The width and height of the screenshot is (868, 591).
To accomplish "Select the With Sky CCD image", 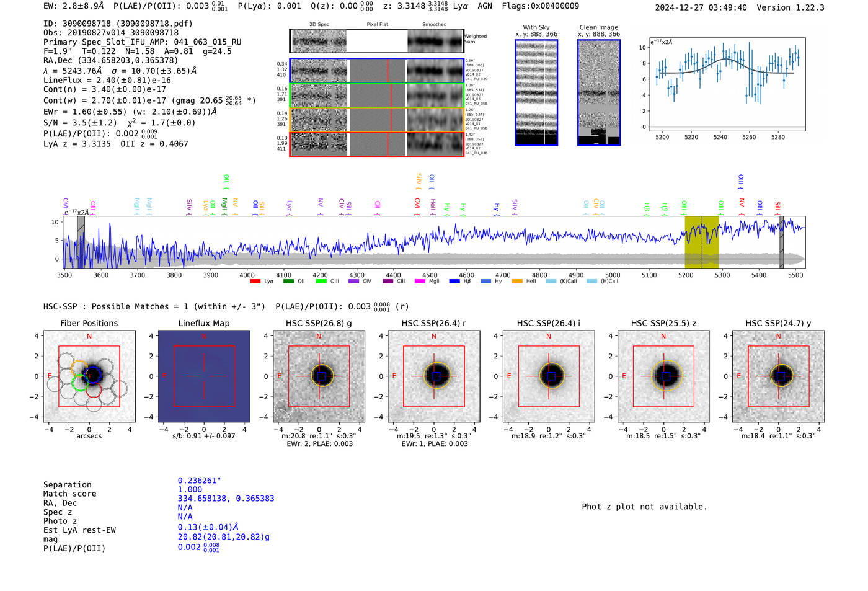I will coord(536,92).
